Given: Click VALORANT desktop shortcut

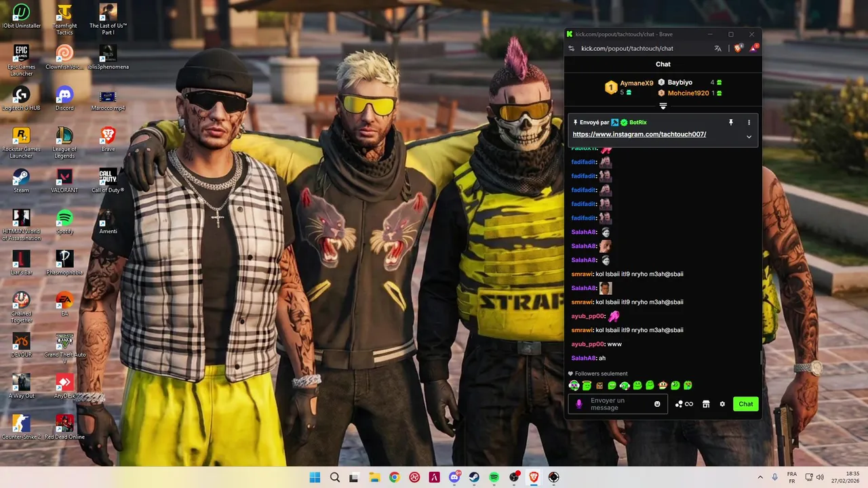Looking at the screenshot, I should [64, 181].
